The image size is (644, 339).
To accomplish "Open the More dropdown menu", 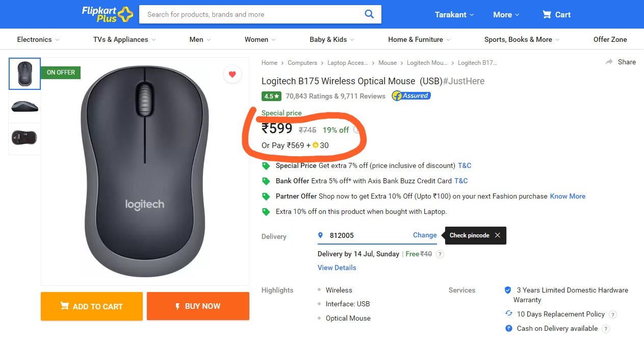I will click(506, 15).
